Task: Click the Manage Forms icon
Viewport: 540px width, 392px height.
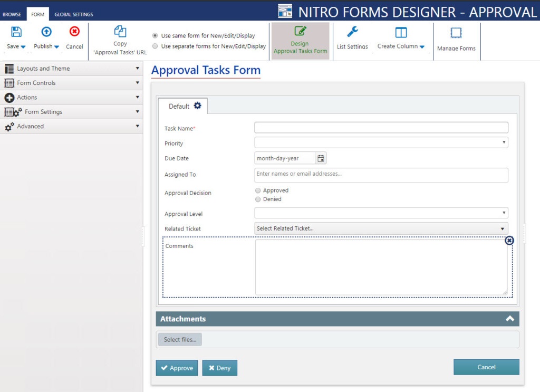Action: pos(457,33)
